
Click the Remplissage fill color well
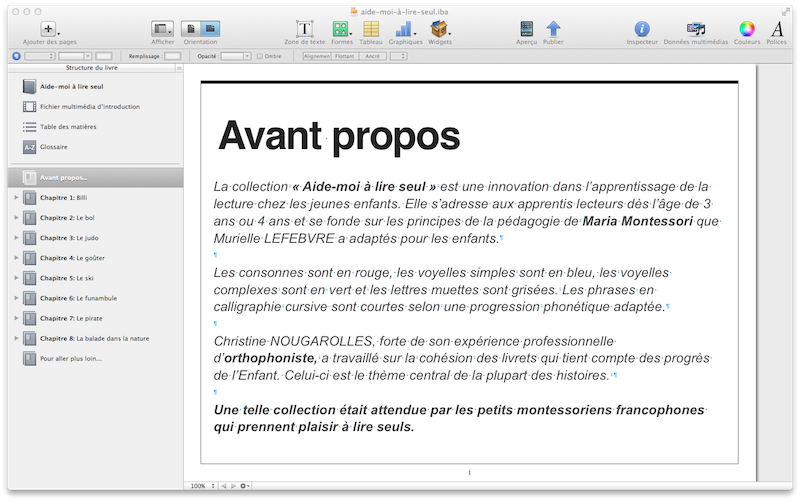pos(172,56)
